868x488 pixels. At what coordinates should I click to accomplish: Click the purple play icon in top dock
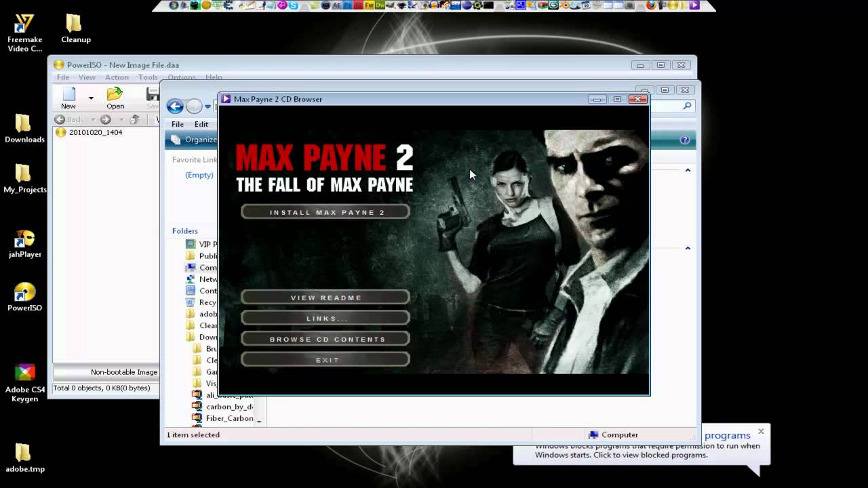tap(694, 5)
